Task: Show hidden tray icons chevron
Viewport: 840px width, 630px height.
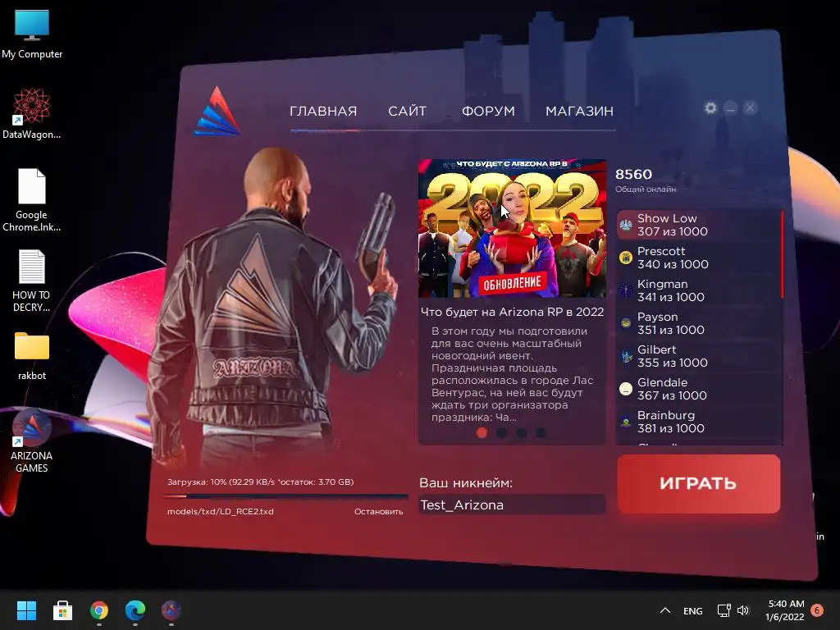Action: click(x=664, y=610)
